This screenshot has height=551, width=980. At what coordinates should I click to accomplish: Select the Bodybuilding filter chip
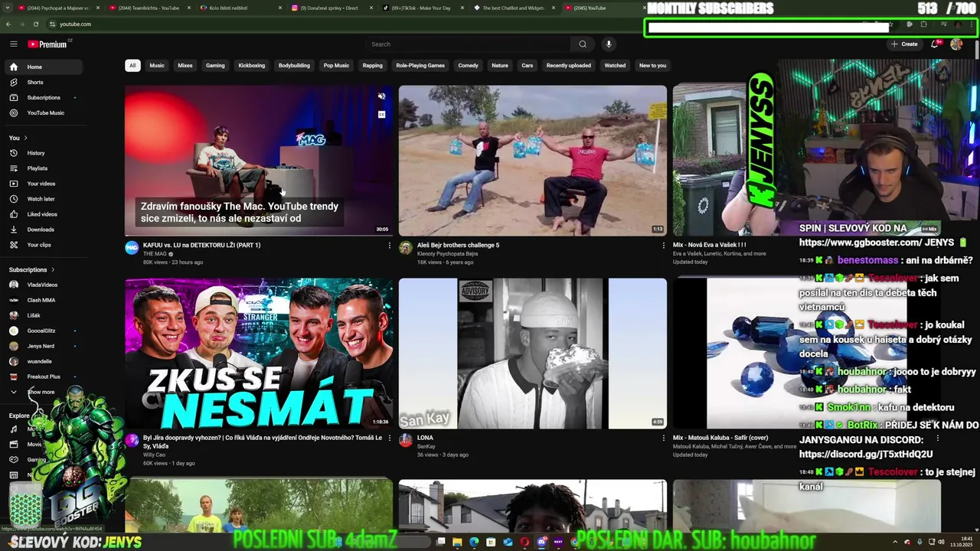tap(294, 66)
